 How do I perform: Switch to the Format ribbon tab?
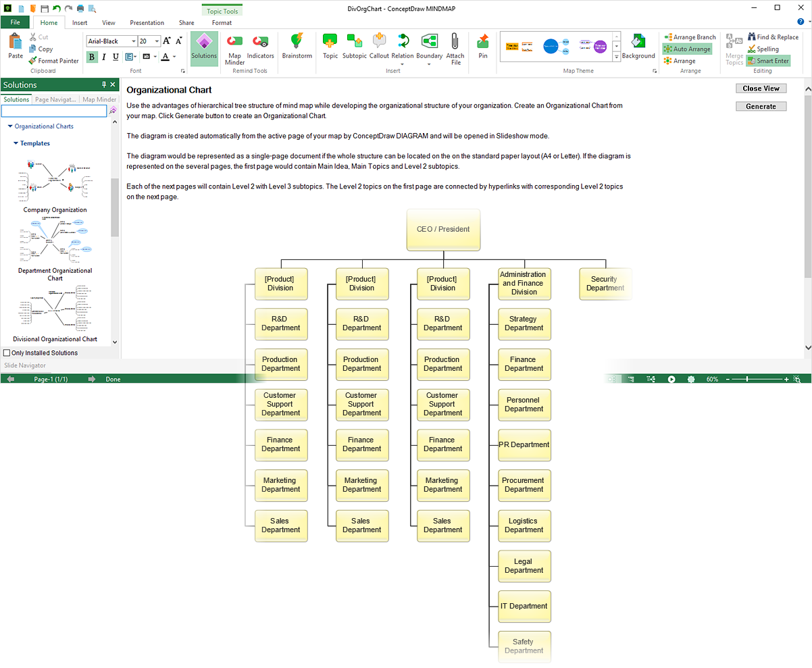[222, 22]
